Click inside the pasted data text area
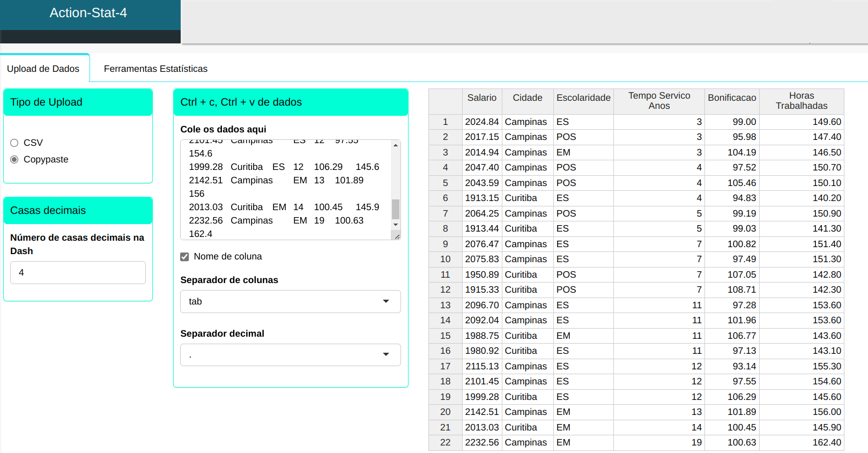This screenshot has height=453, width=868. [x=284, y=188]
